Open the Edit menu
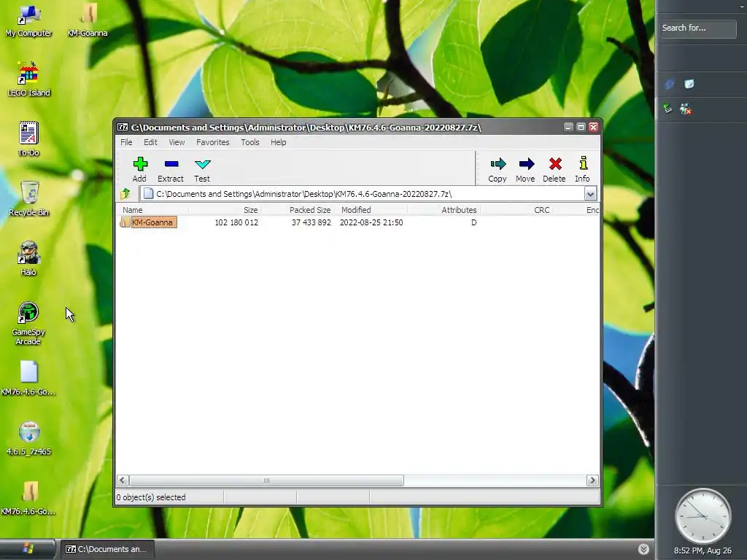 (150, 142)
